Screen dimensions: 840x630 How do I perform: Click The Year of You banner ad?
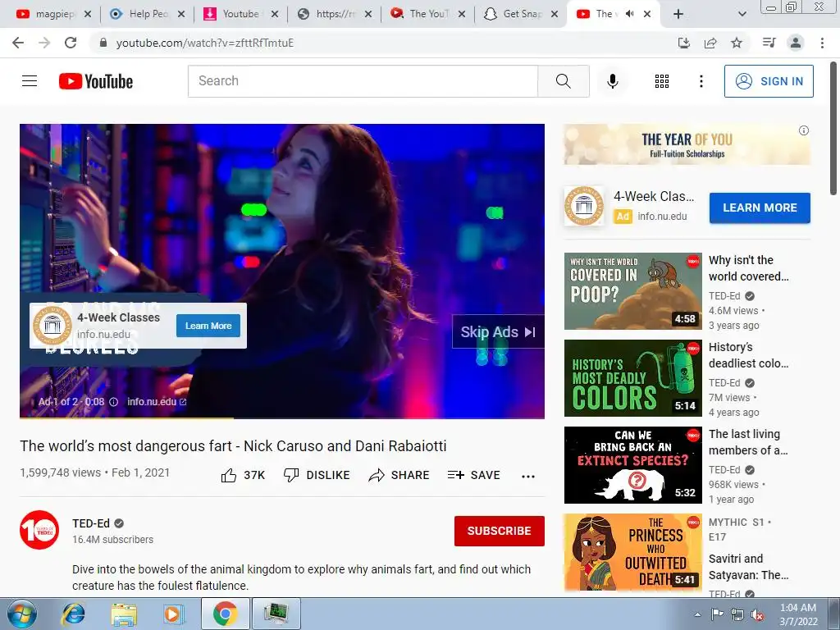pos(687,144)
